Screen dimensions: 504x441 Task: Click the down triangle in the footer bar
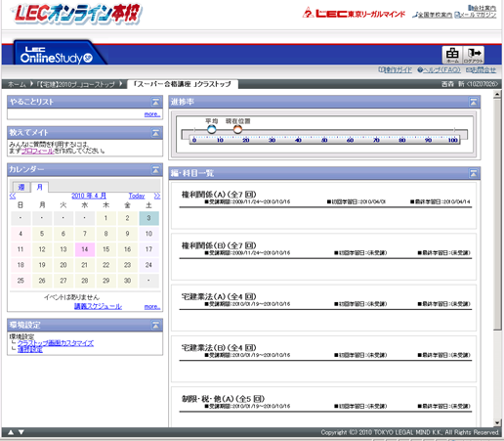(x=21, y=432)
